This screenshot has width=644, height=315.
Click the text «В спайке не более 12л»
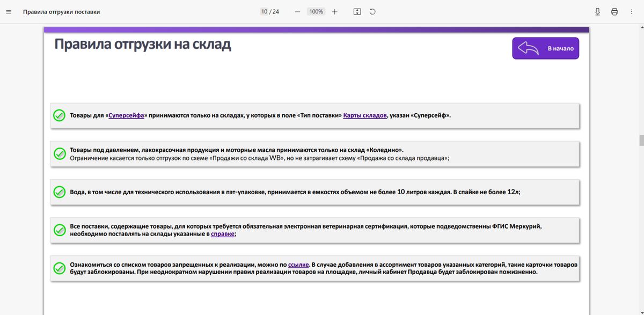pos(487,192)
